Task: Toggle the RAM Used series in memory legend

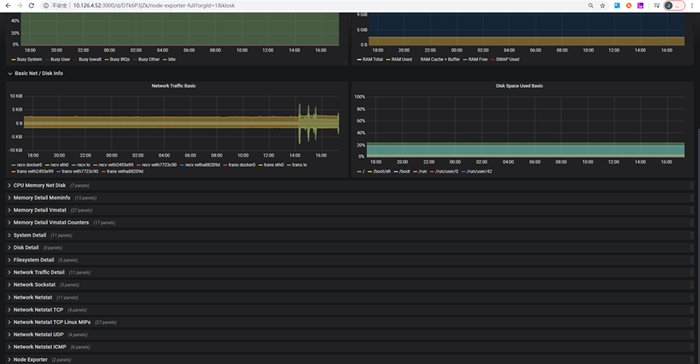Action: pos(402,59)
